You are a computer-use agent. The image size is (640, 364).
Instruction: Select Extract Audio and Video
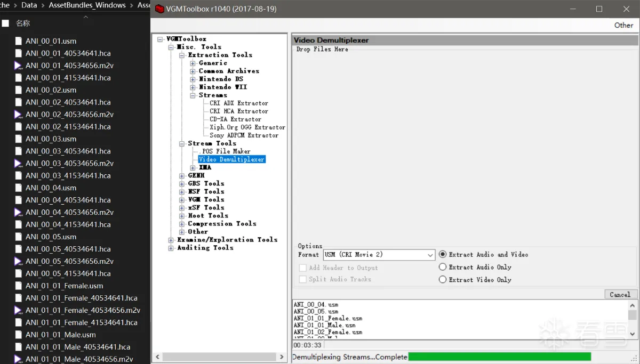coord(443,254)
